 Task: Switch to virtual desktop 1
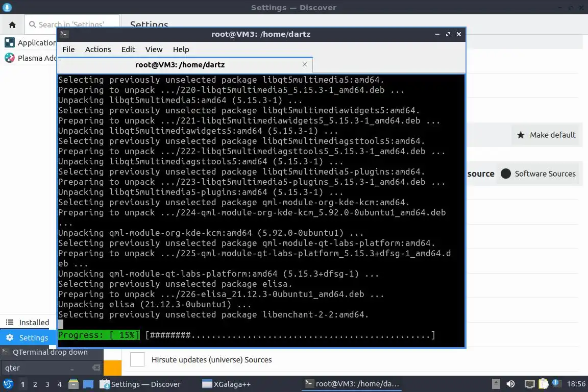click(23, 384)
